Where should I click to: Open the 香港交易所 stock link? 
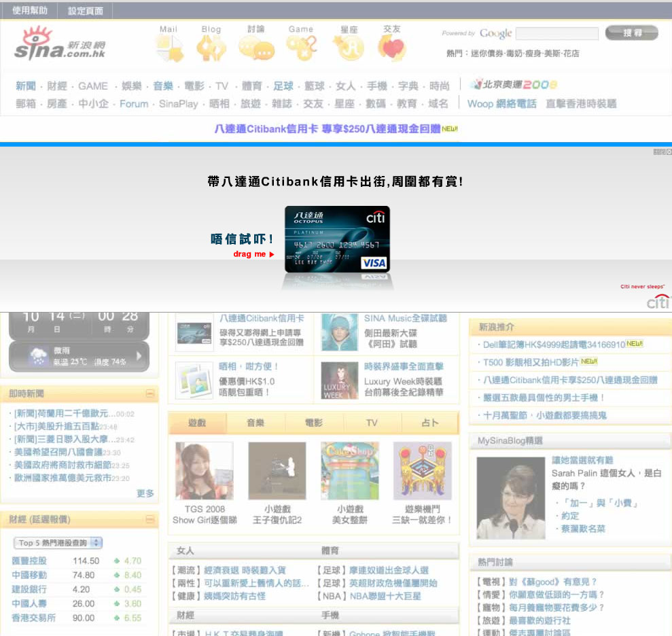click(x=33, y=618)
